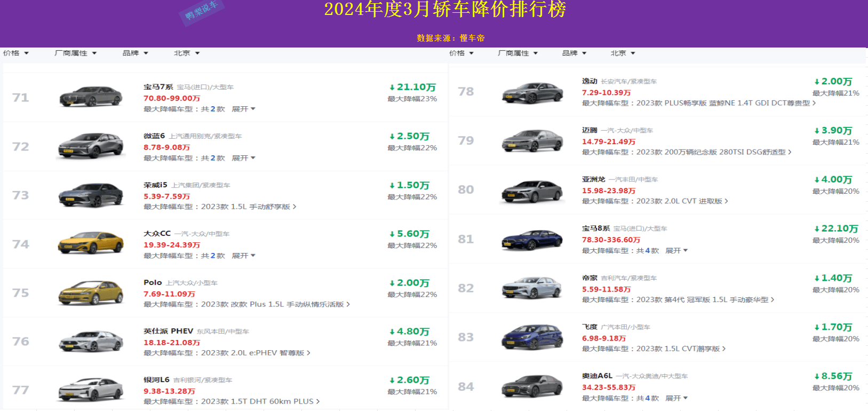Click the 奥迪A6L car thumbnail
The height and width of the screenshot is (411, 868).
pos(532,386)
